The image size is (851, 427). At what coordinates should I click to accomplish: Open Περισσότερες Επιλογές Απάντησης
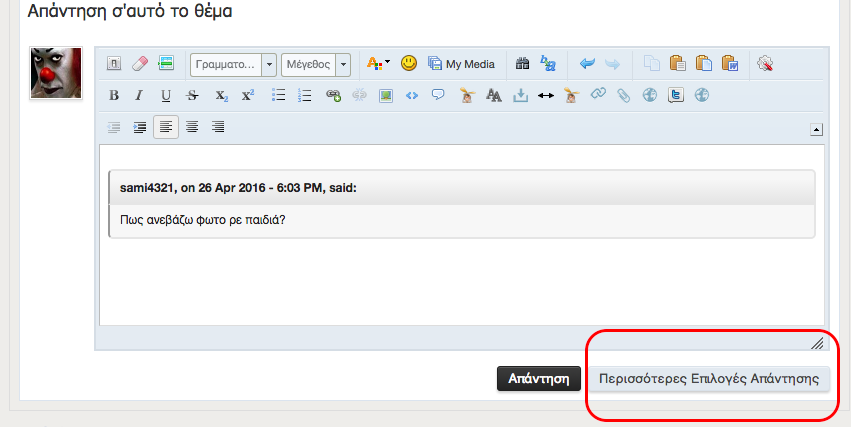coord(709,379)
